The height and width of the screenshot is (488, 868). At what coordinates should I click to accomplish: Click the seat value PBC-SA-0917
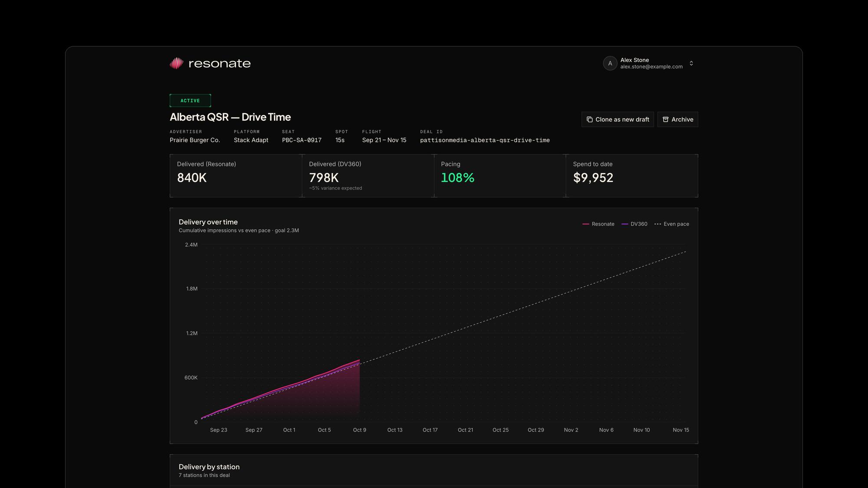click(302, 140)
